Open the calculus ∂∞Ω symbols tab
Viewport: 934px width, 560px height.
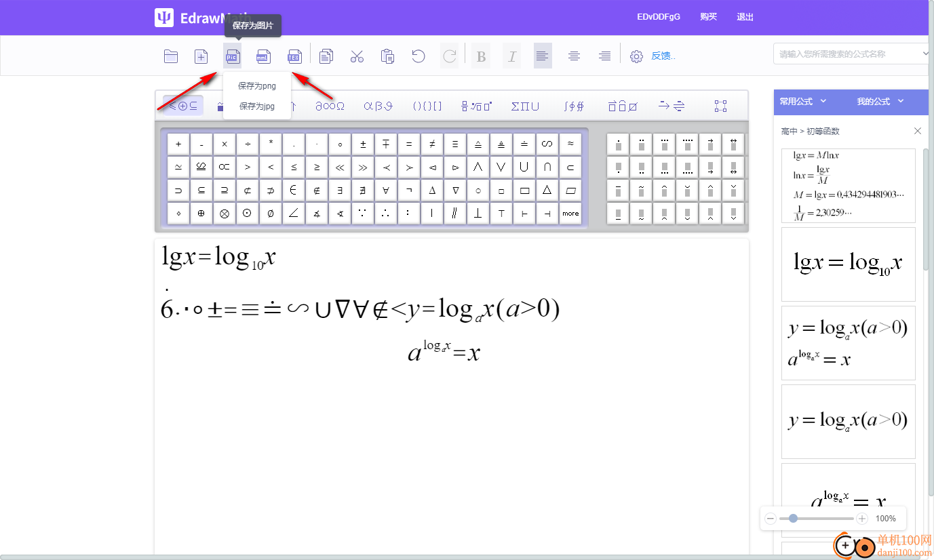click(x=330, y=106)
